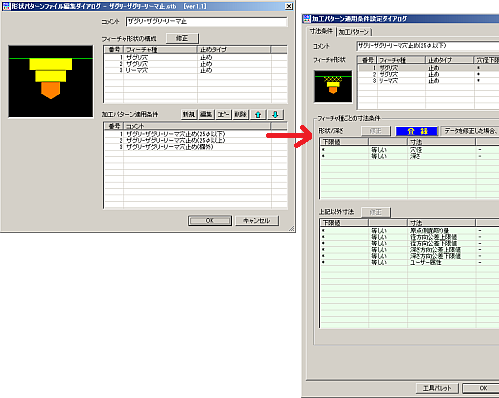Select first condition row with 25φ以下
499x398 pixels.
[195, 134]
